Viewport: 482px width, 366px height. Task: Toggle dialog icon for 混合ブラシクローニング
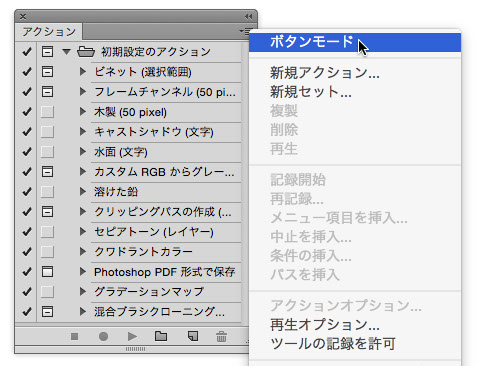47,312
